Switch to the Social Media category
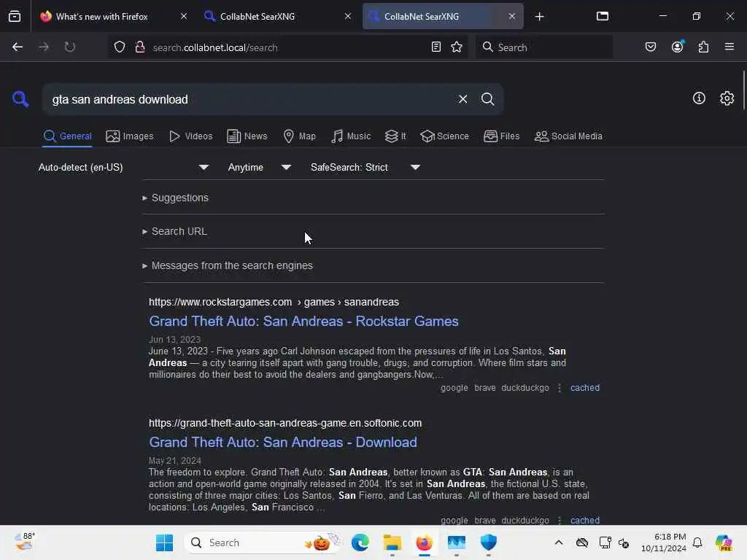 pyautogui.click(x=568, y=136)
